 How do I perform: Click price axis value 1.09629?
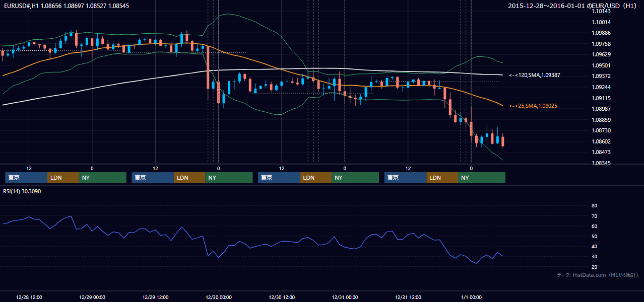601,54
